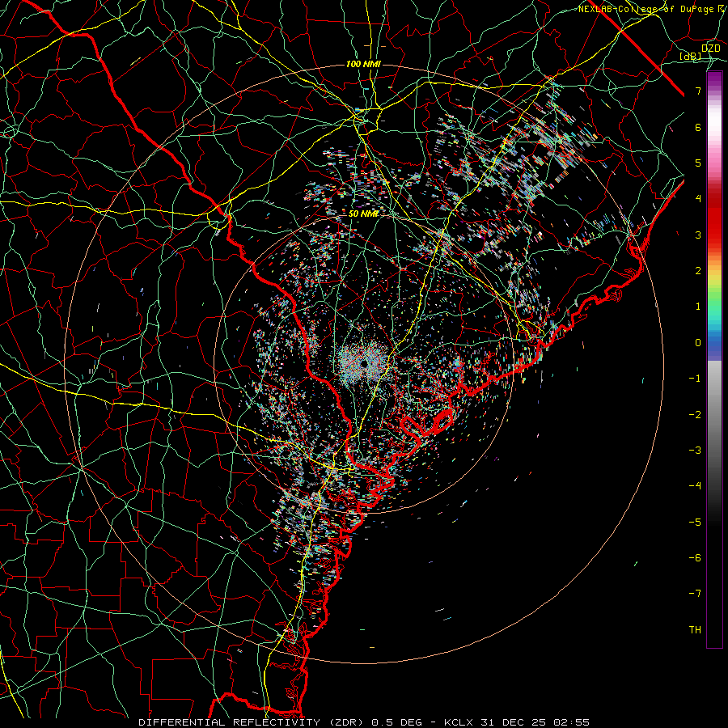Click the 5 value on color scale
Viewport: 728px width, 728px height.
pyautogui.click(x=698, y=163)
